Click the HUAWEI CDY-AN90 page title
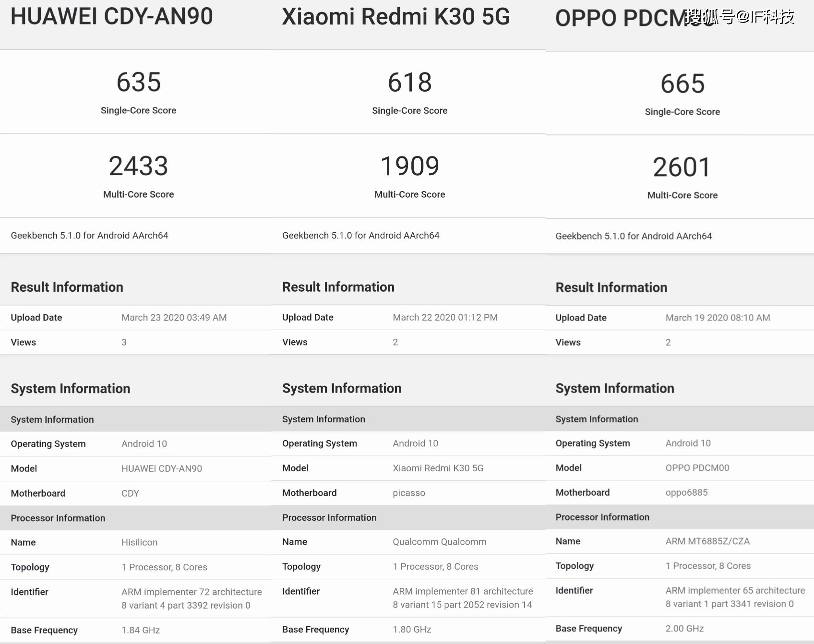This screenshot has width=814, height=644. 111,16
